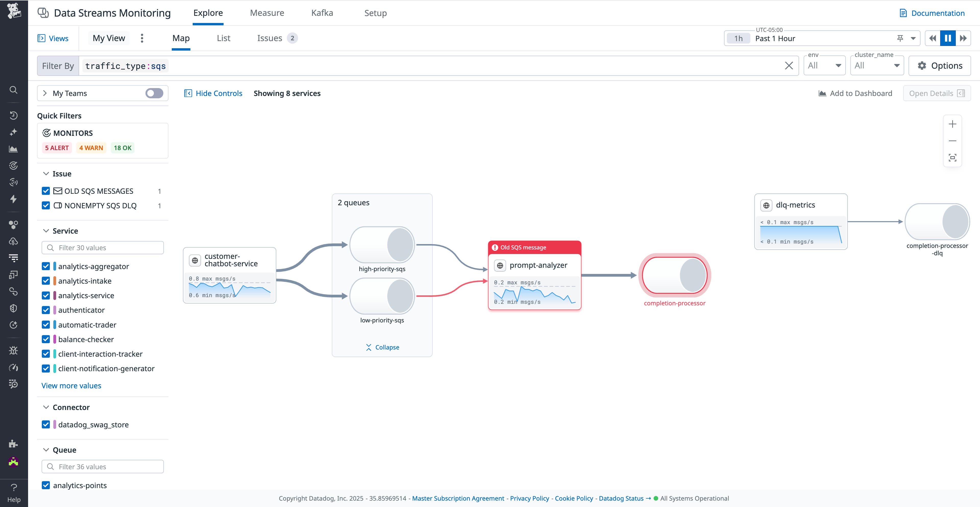
Task: Click the shield icon in the sidebar
Action: pos(14,308)
